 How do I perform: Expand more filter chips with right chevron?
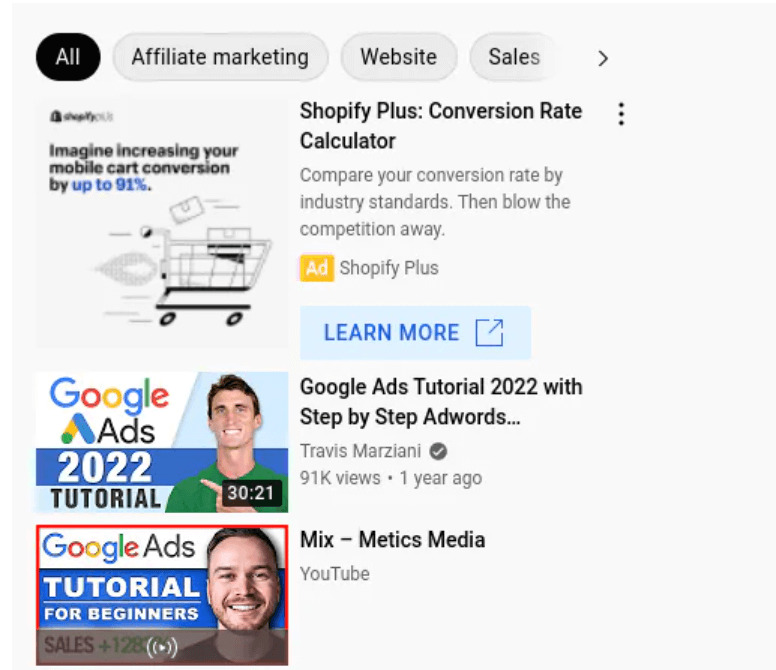pos(602,58)
